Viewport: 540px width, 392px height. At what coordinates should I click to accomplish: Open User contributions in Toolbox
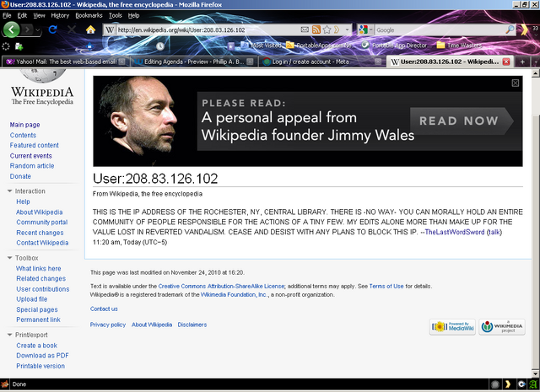(43, 289)
